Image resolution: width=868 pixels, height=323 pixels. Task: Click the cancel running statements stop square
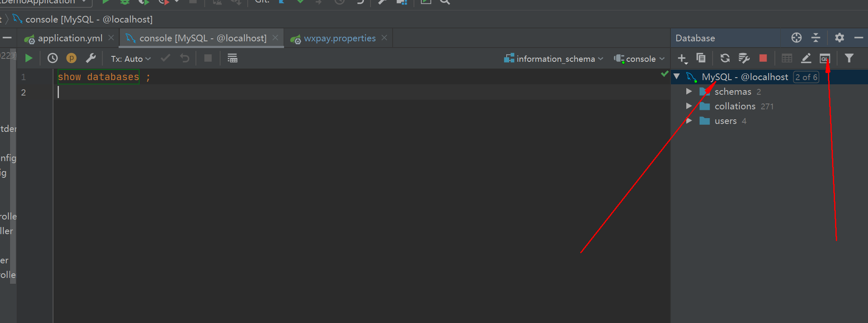pos(208,58)
